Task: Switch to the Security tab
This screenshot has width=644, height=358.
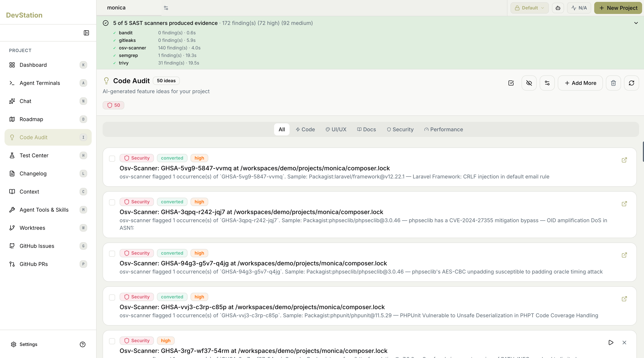Action: [400, 130]
